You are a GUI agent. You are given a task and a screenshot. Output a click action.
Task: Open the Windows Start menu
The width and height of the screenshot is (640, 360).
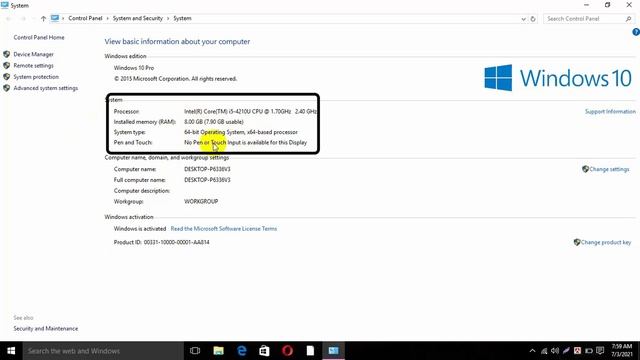(x=11, y=351)
